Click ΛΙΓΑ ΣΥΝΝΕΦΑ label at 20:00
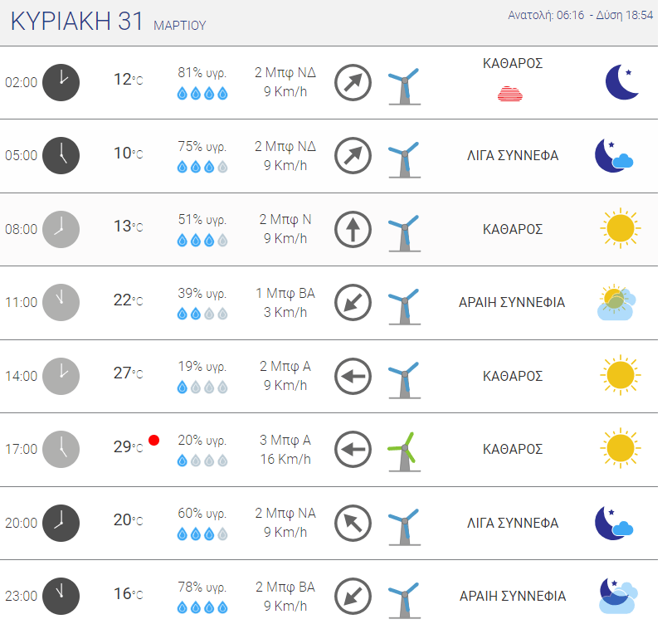 (x=513, y=524)
